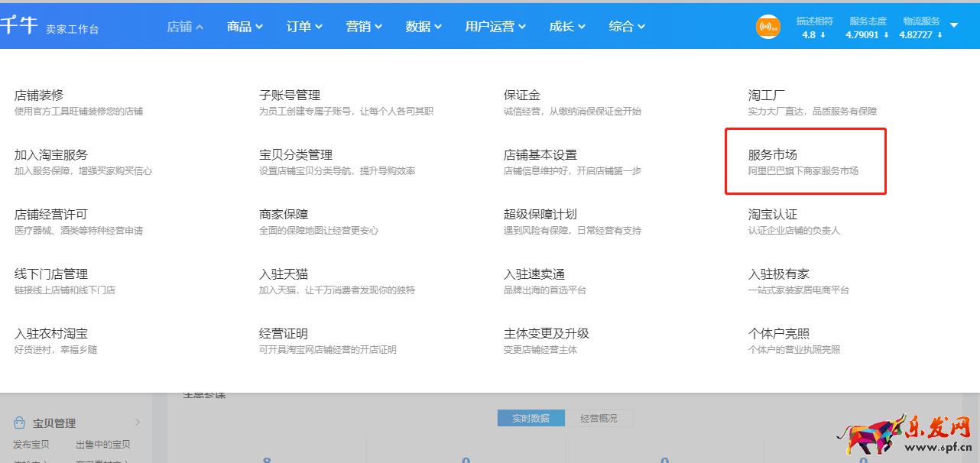Image resolution: width=980 pixels, height=463 pixels.
Task: Open 线下门店管理 entry
Action: click(51, 274)
